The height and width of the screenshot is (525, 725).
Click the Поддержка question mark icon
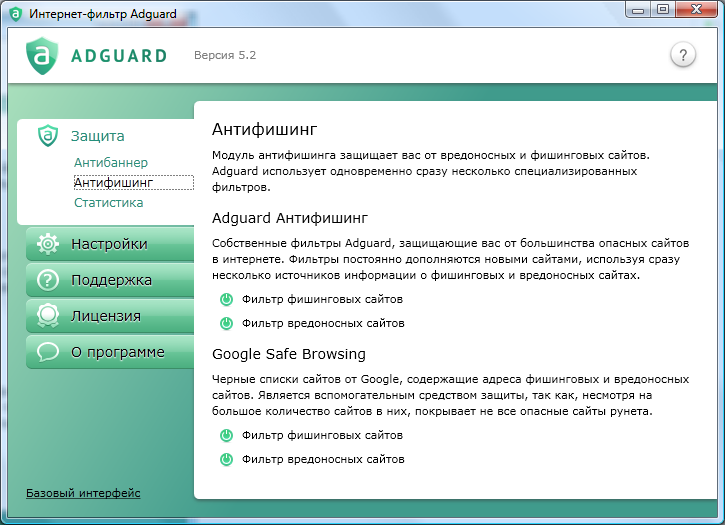(x=48, y=280)
